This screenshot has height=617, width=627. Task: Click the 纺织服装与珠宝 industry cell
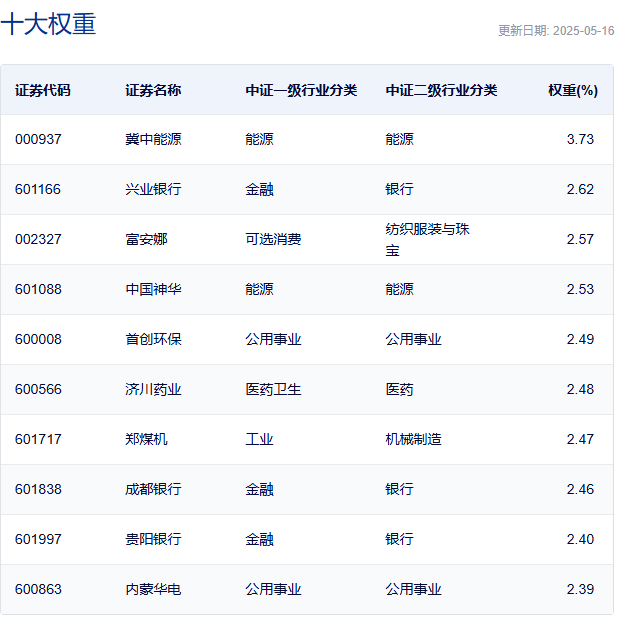click(427, 239)
